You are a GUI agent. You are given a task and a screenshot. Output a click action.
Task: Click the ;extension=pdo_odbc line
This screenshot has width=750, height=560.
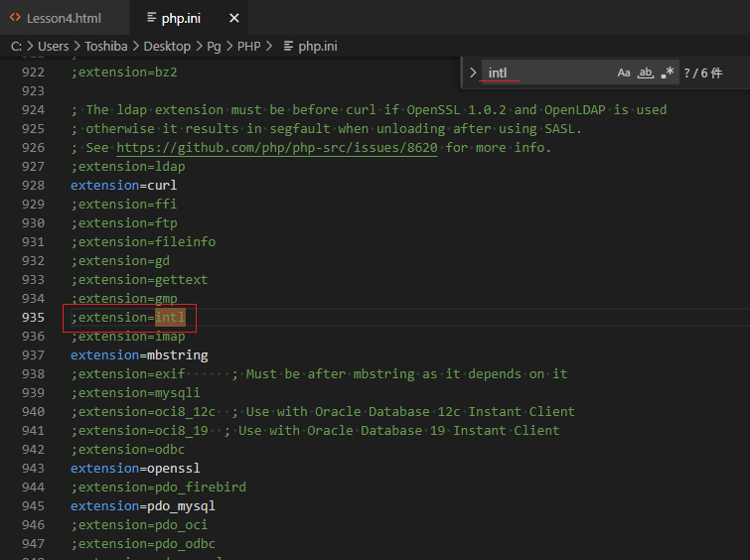pos(143,544)
